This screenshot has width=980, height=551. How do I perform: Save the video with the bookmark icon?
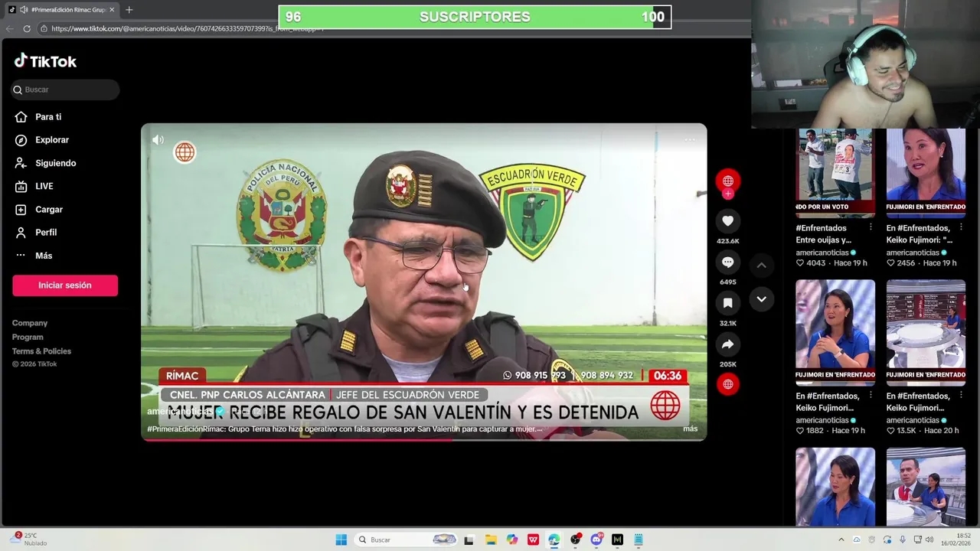coord(728,303)
